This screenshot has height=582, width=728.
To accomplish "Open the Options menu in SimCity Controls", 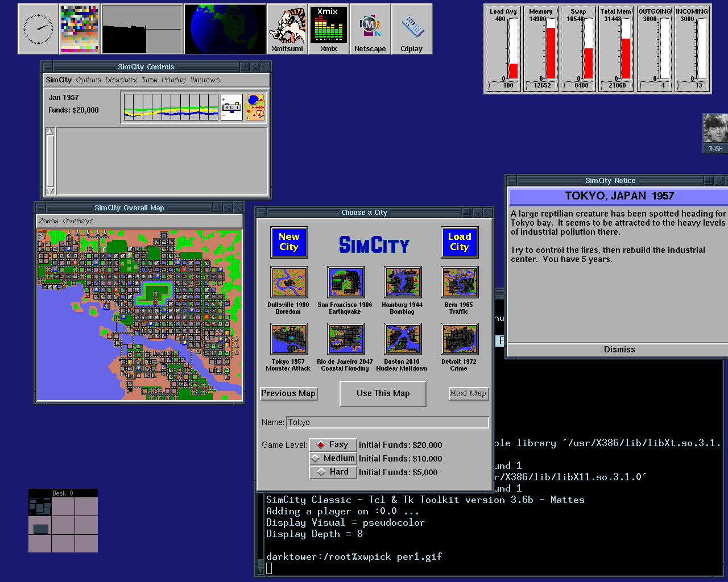I will pos(89,80).
